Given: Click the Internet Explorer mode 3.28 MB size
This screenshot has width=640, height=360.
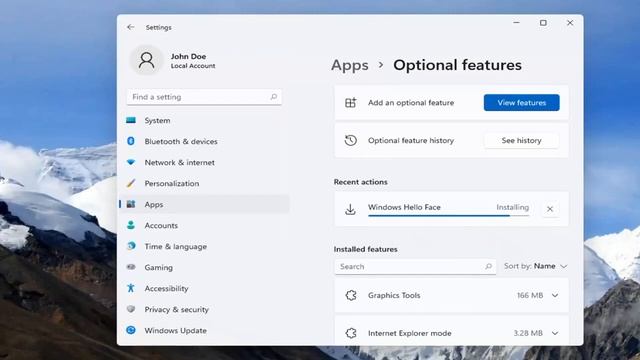Looking at the screenshot, I should (x=528, y=333).
